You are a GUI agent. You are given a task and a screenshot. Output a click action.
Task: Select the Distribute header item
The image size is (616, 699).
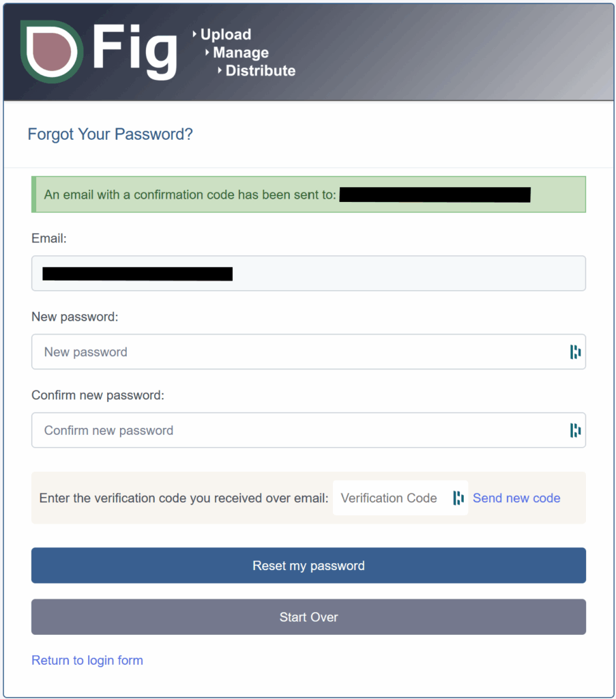[x=261, y=70]
